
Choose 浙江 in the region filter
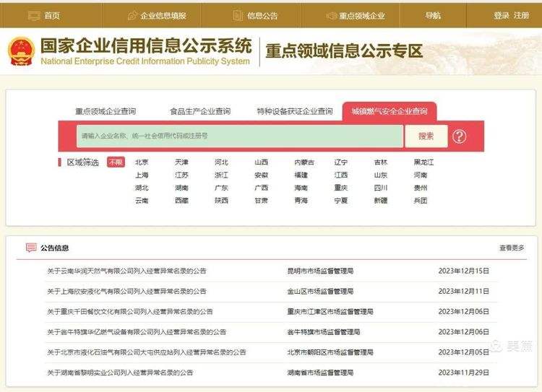(x=221, y=175)
